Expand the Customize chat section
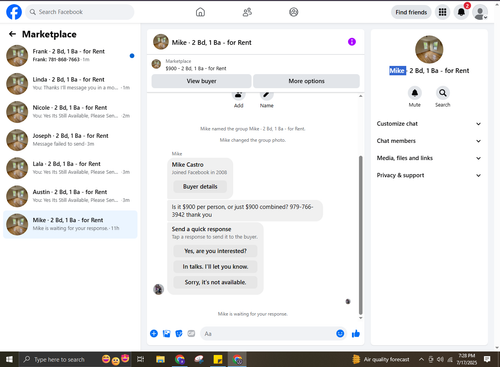500x367 pixels. (429, 124)
